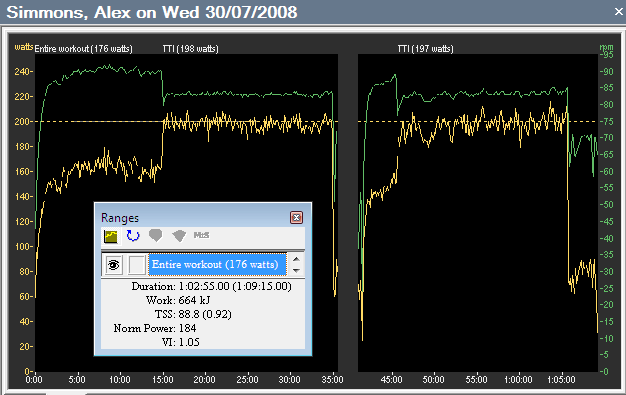
Task: Click the '15:00' time axis tick
Action: 162,379
